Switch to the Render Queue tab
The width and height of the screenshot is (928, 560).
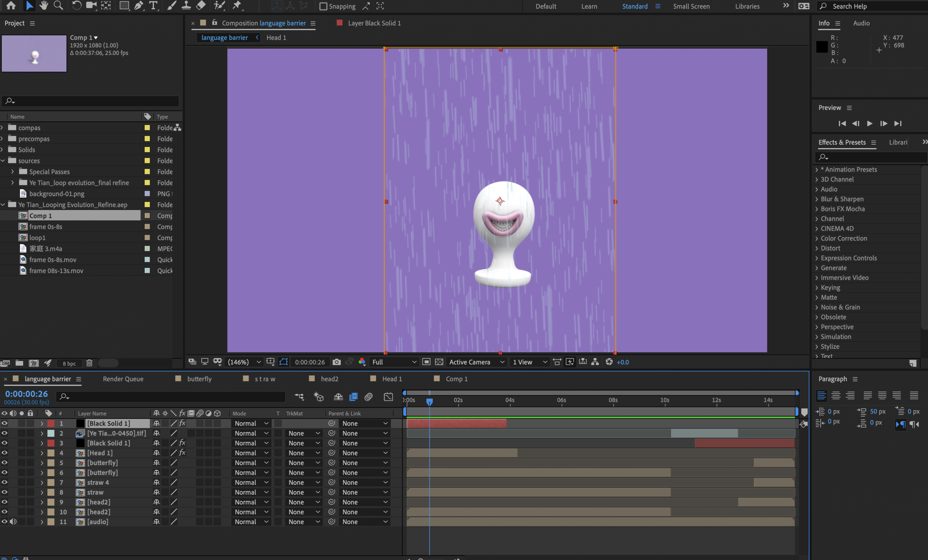pyautogui.click(x=123, y=379)
